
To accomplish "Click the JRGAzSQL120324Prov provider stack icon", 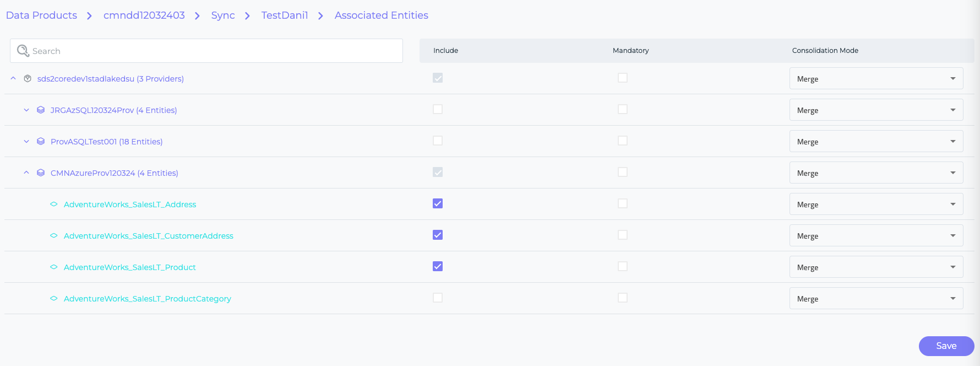I will [41, 110].
